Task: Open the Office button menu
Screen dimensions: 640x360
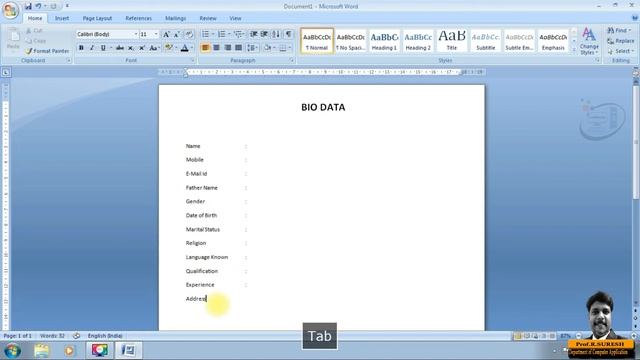Action: [x=10, y=11]
